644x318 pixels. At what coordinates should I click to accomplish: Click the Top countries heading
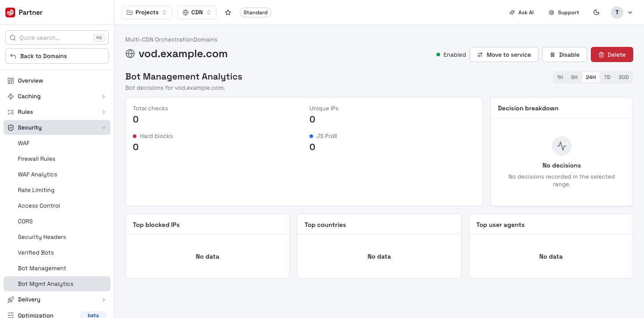pyautogui.click(x=325, y=225)
